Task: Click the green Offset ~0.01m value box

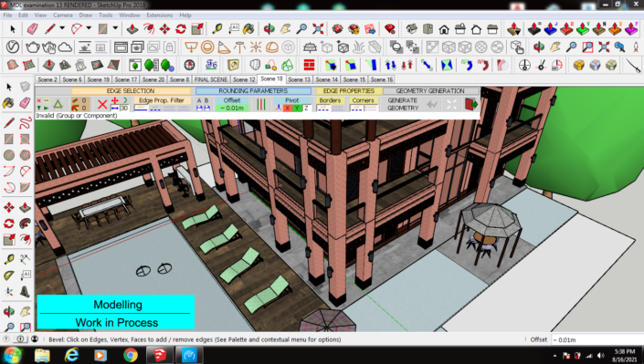Action: (232, 109)
